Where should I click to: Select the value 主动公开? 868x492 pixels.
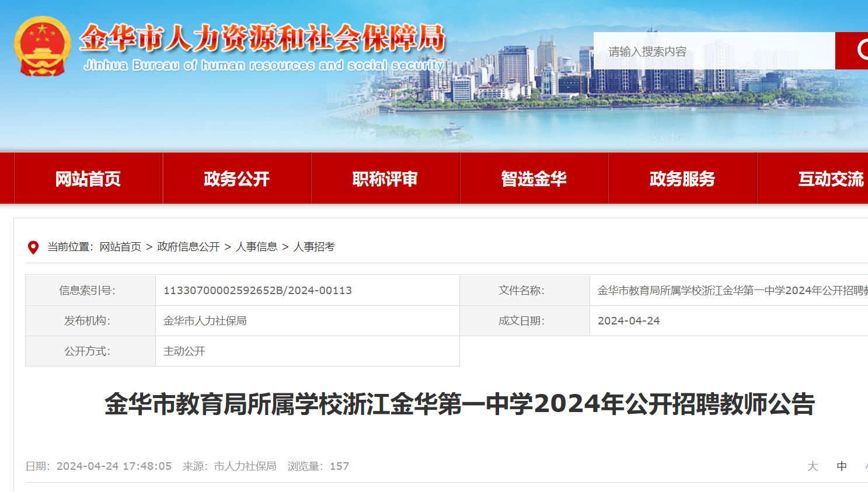tap(184, 351)
